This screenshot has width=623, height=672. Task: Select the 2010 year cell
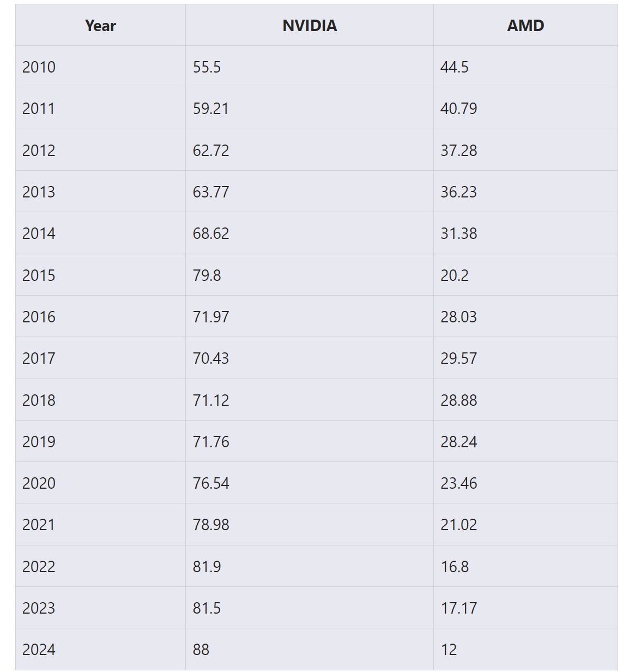(x=39, y=67)
